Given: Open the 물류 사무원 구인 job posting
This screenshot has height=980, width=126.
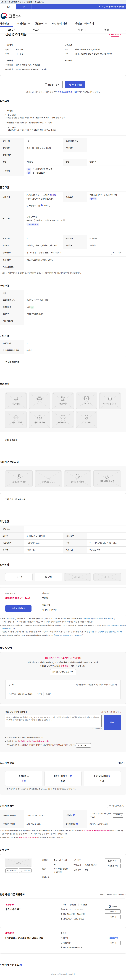Looking at the screenshot, I should 13,909.
